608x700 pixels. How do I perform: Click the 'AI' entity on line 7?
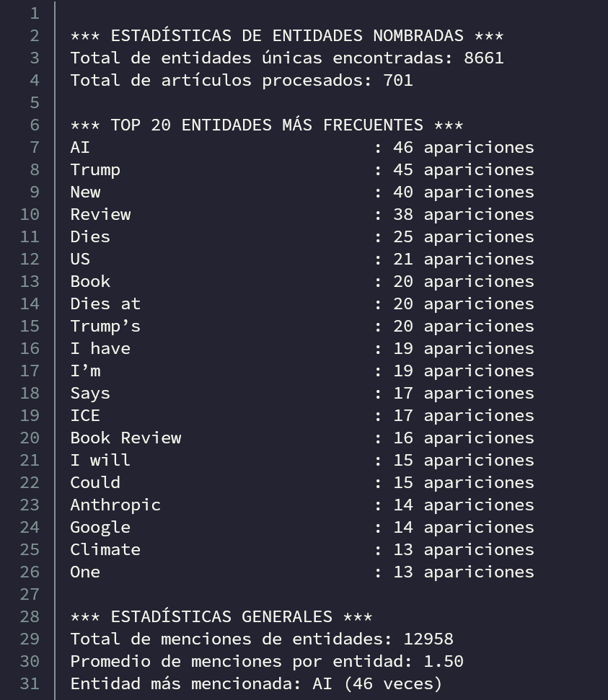tap(80, 147)
